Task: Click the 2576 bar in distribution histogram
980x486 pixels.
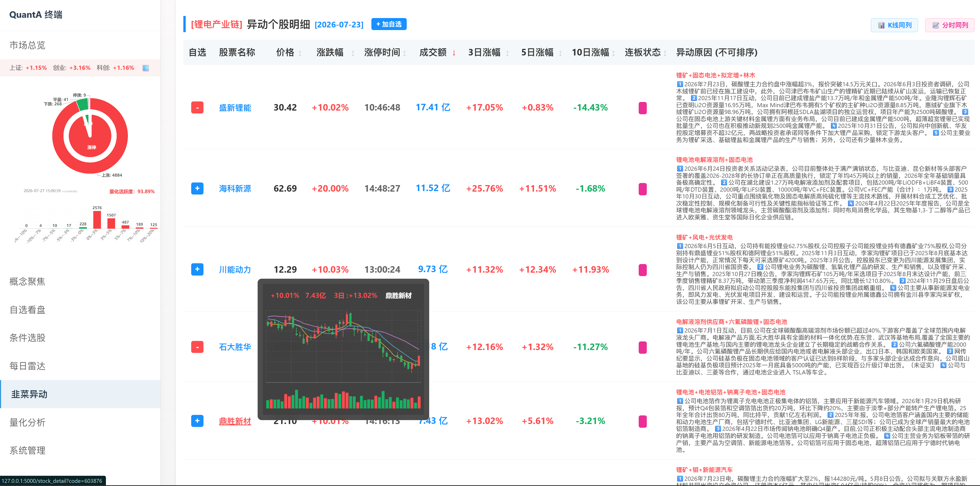Action: click(97, 219)
